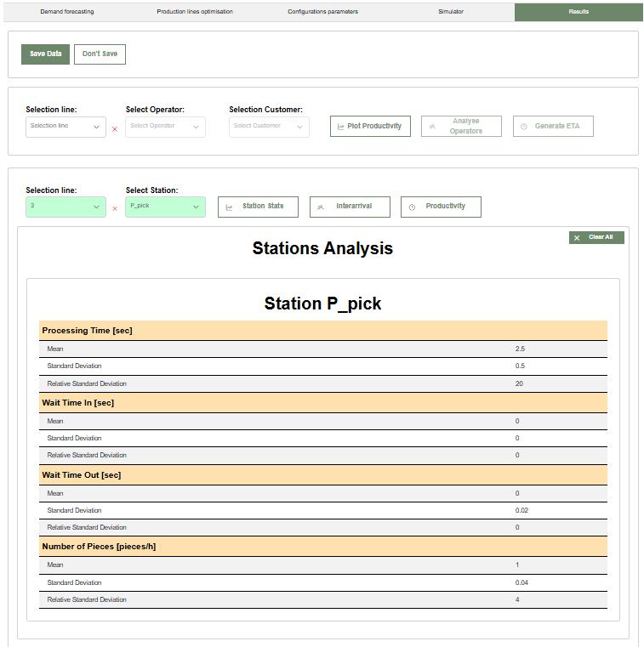Clear the top selection line with red X
Screen dimensions: 644x647
point(115,129)
